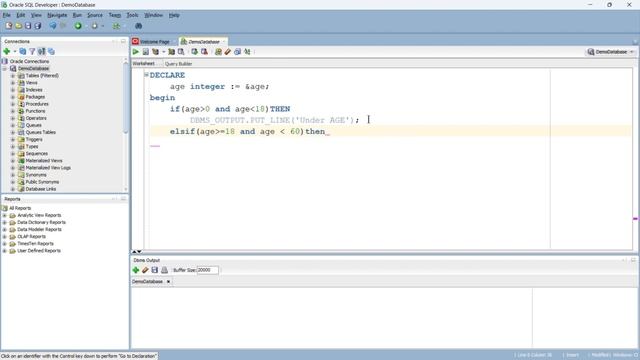Expand the Procedures tree node
Image resolution: width=640 pixels, height=360 pixels.
click(13, 104)
